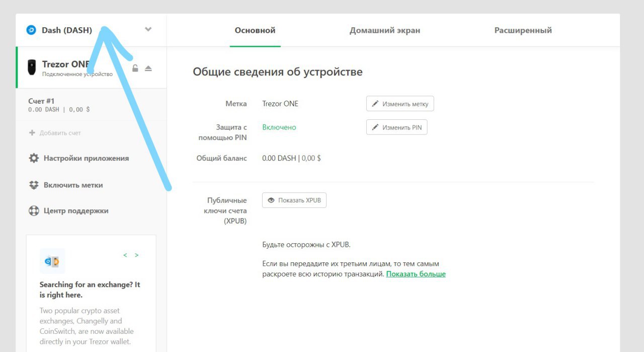The height and width of the screenshot is (352, 644).
Task: Go to the next promo card arrow
Action: click(x=137, y=255)
